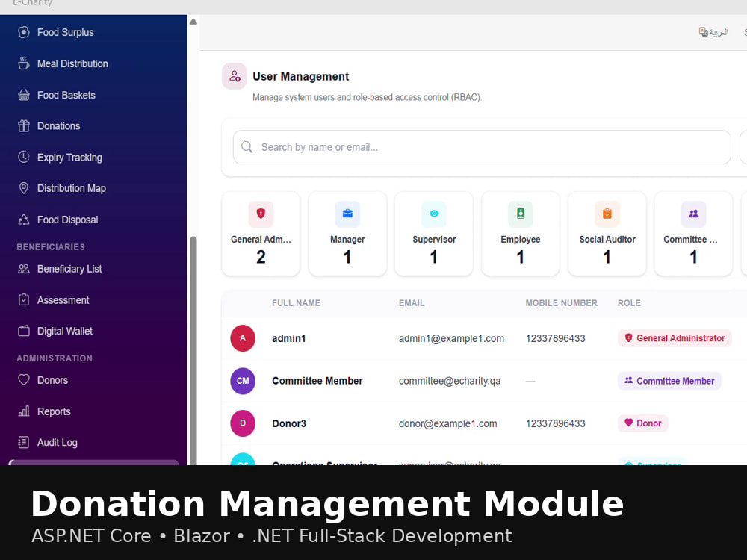Open Food Surplus in the sidebar
The width and height of the screenshot is (747, 560).
(65, 32)
